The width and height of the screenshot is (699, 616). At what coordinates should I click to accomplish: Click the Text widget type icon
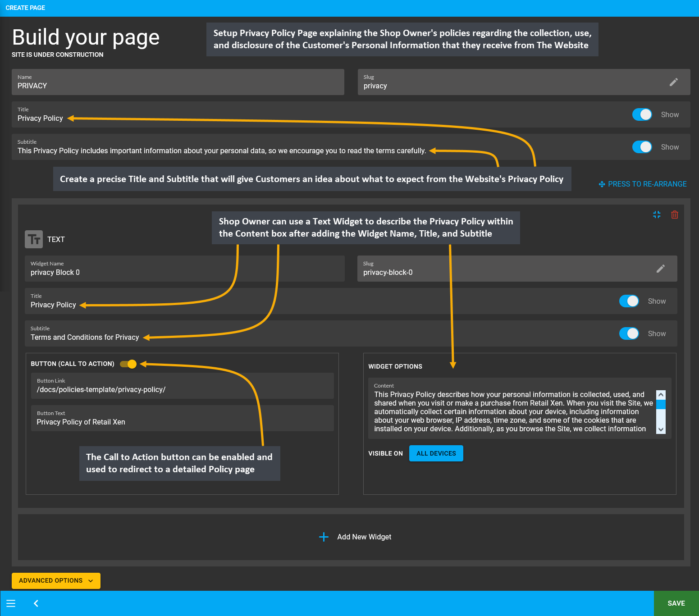pos(34,239)
